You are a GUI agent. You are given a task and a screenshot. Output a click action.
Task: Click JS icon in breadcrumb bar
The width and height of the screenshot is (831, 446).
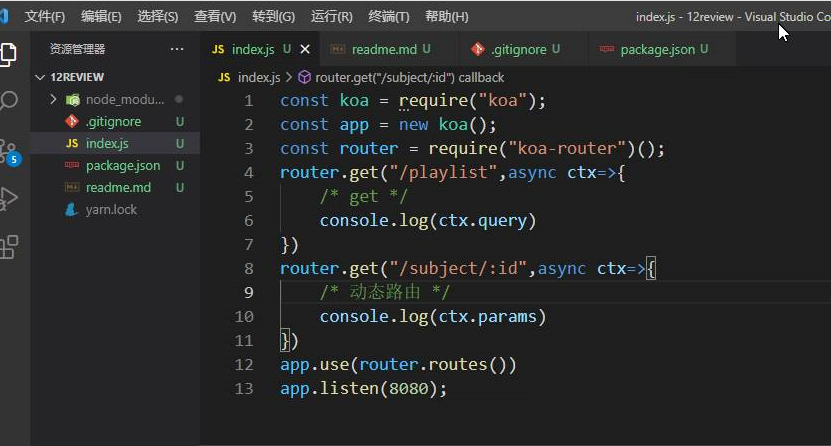coord(224,77)
